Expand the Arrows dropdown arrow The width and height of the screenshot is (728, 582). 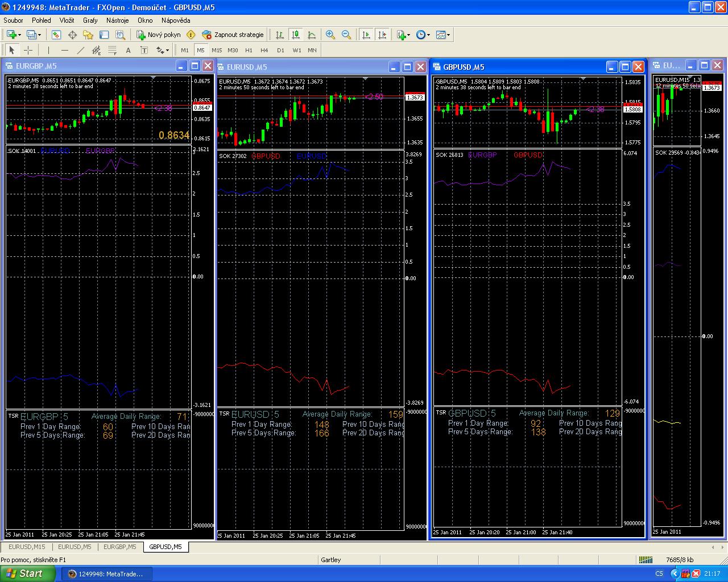[x=168, y=50]
